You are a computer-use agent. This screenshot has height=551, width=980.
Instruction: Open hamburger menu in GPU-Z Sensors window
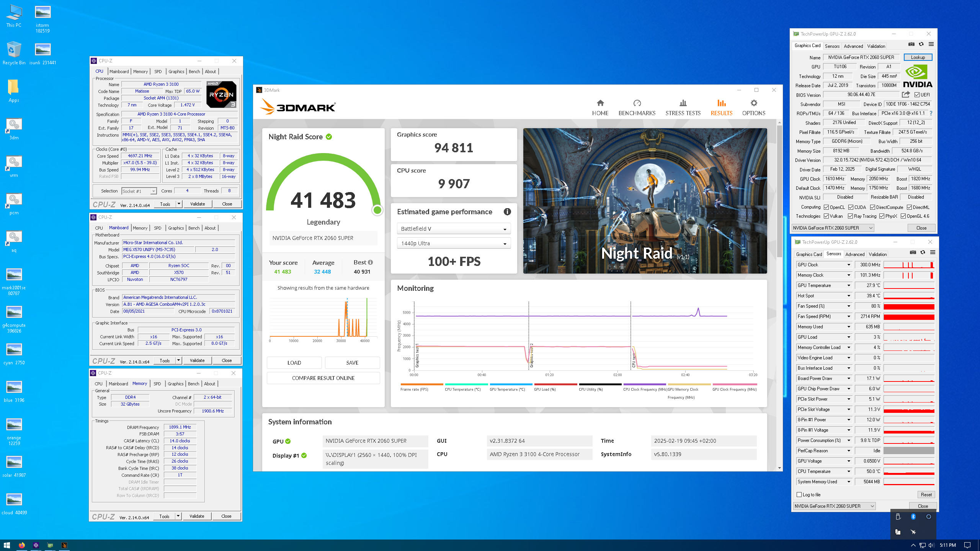pyautogui.click(x=933, y=253)
